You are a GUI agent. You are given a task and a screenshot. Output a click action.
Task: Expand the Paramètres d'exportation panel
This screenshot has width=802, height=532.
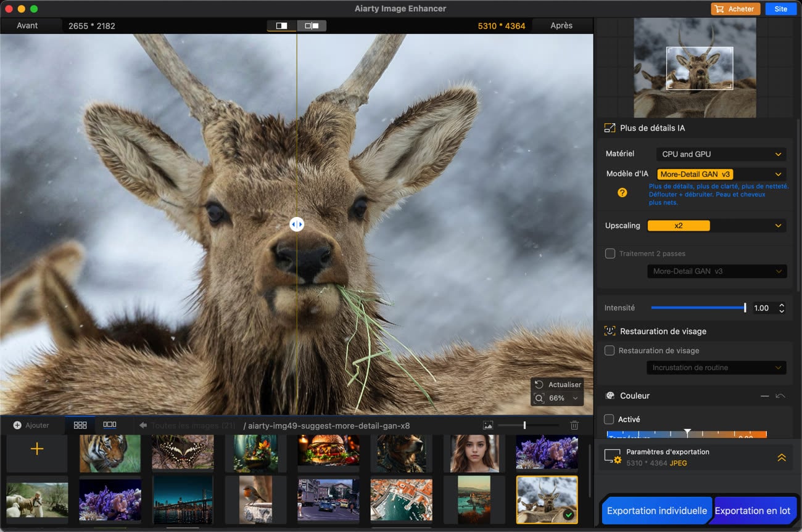781,457
